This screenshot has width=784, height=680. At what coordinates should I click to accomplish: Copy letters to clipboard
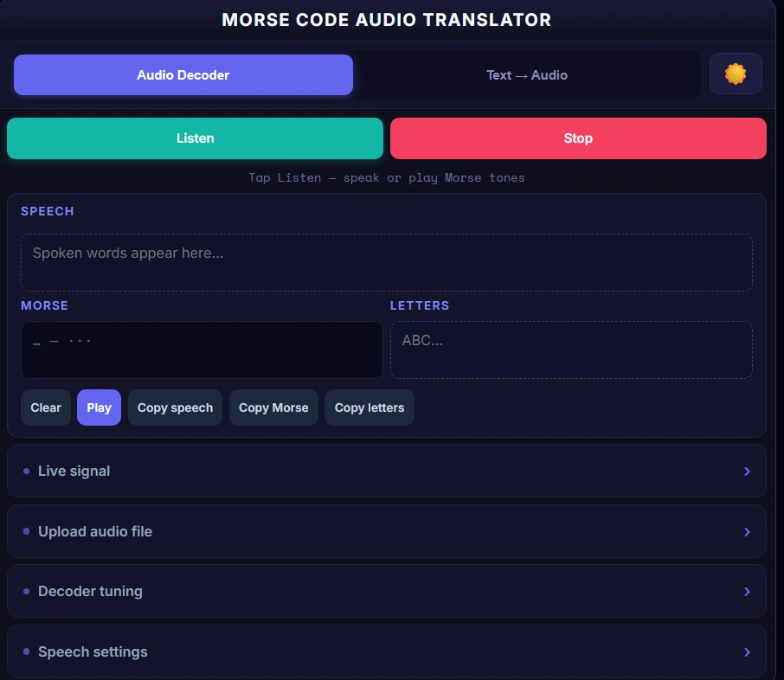point(370,407)
